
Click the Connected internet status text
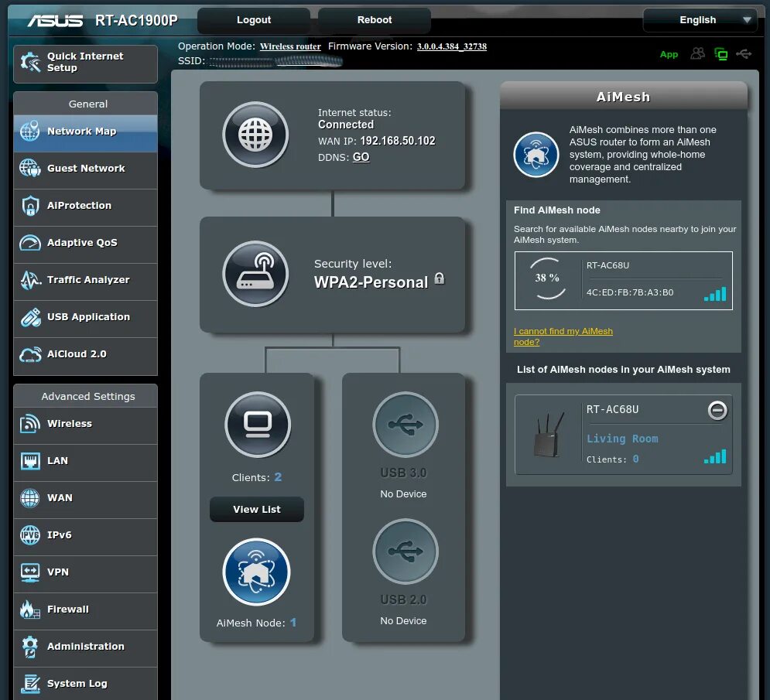tap(346, 125)
